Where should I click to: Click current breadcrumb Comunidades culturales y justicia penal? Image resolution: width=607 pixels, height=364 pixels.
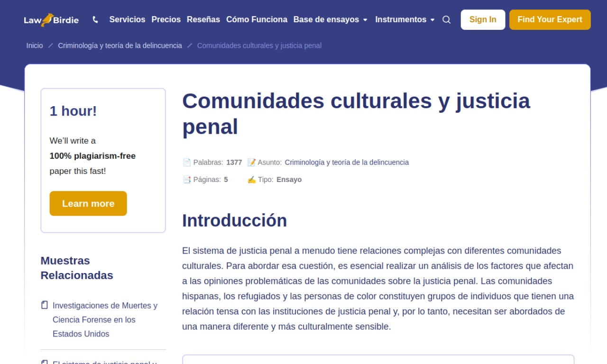click(259, 45)
